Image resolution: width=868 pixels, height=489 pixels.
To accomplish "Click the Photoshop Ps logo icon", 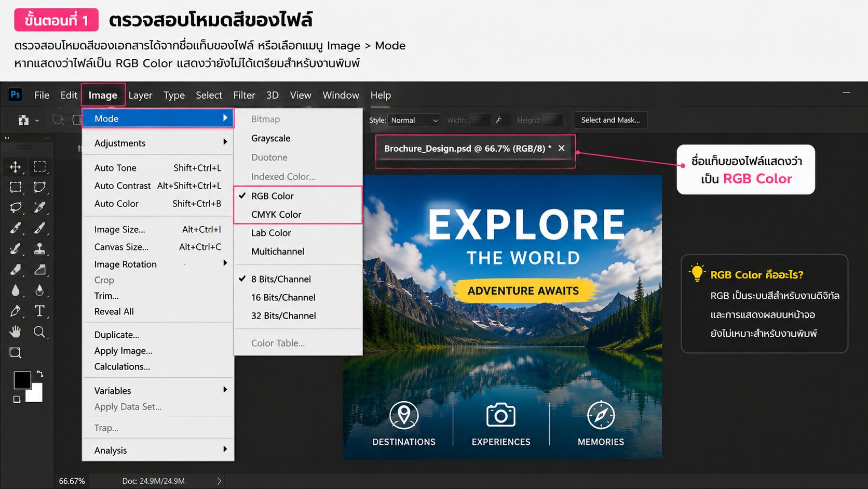I will (x=16, y=95).
